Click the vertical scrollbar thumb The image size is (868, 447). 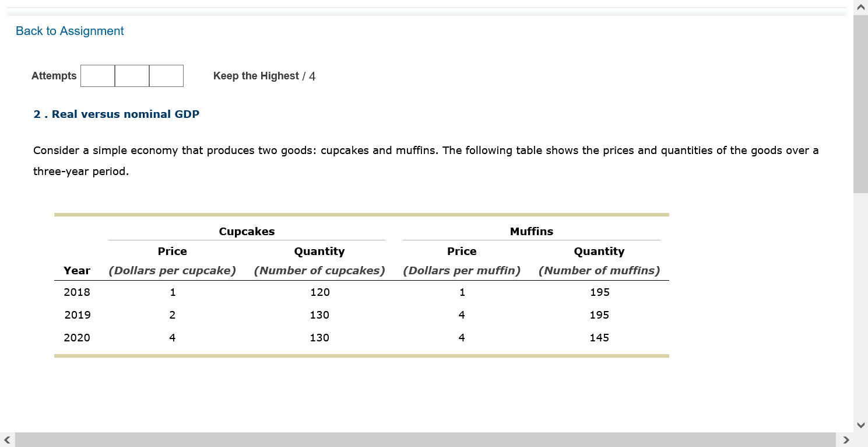pyautogui.click(x=860, y=104)
